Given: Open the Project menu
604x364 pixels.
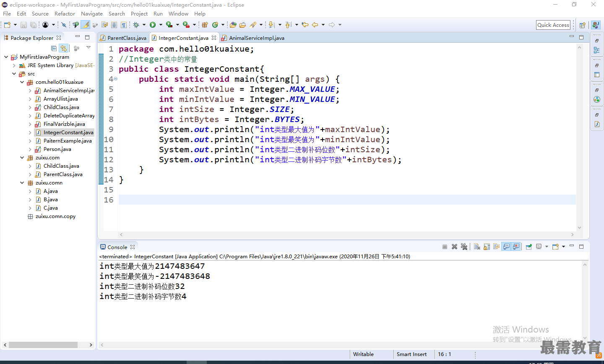Looking at the screenshot, I should click(x=139, y=13).
